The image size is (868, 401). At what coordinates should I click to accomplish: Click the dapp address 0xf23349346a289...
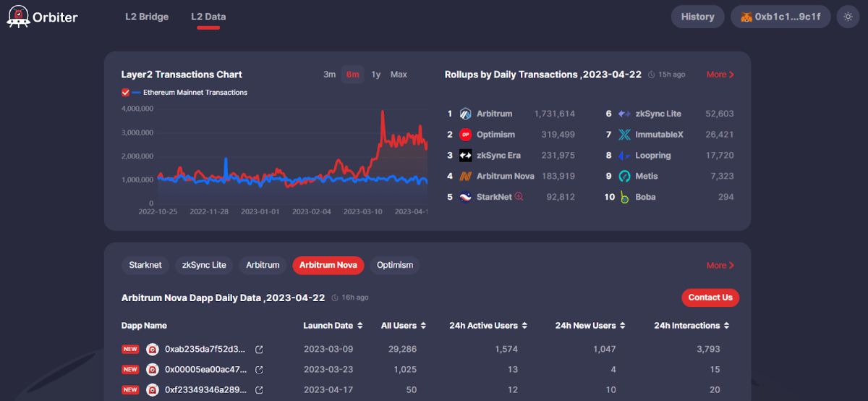(205, 389)
